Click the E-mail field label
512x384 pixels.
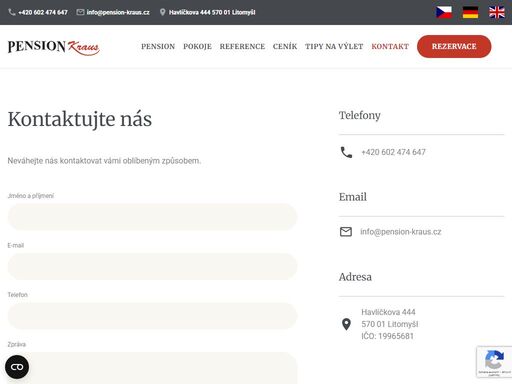tap(16, 245)
